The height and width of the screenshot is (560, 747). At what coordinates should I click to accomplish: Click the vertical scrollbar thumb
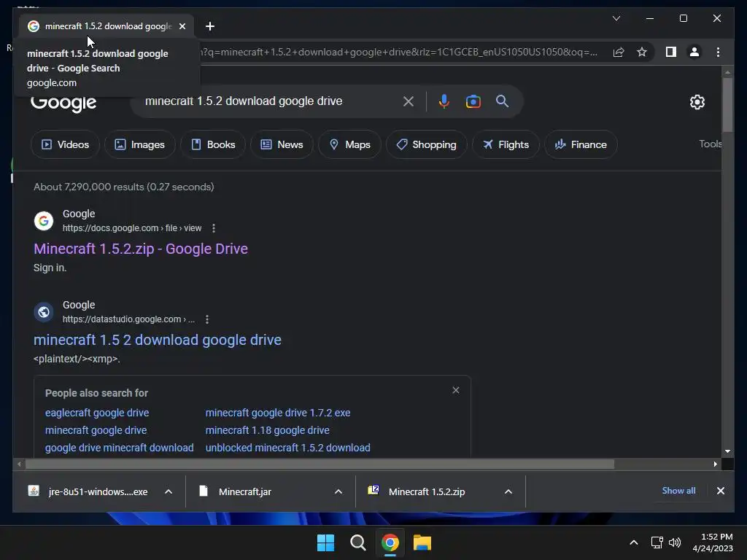pyautogui.click(x=727, y=105)
